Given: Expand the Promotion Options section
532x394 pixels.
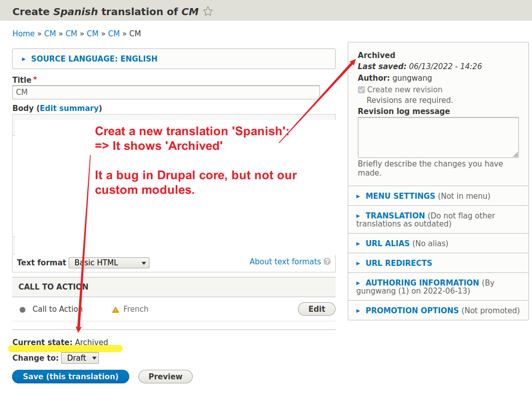Looking at the screenshot, I should [x=412, y=310].
